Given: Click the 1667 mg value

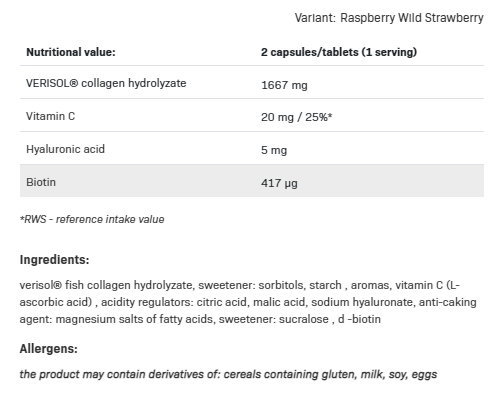Looking at the screenshot, I should tap(284, 85).
